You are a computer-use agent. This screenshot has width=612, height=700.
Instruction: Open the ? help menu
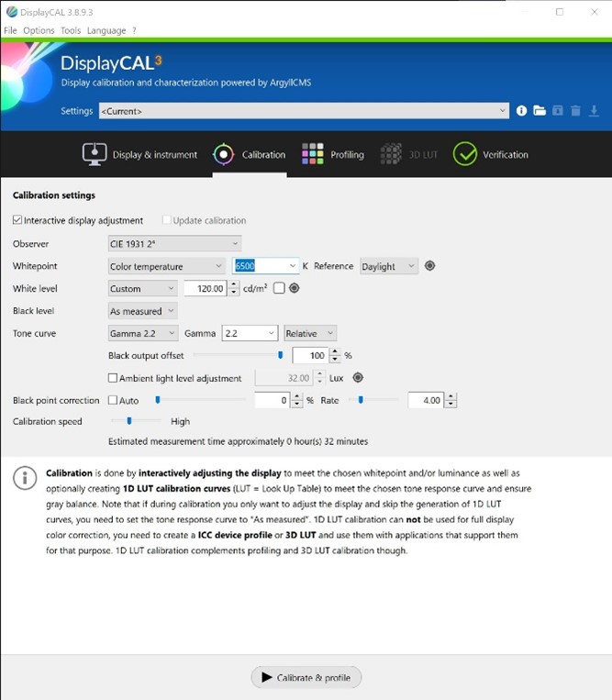click(134, 30)
